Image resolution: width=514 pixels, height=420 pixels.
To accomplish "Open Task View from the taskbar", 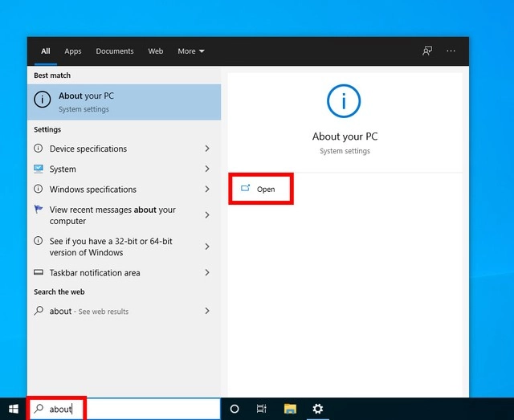I will pos(262,409).
